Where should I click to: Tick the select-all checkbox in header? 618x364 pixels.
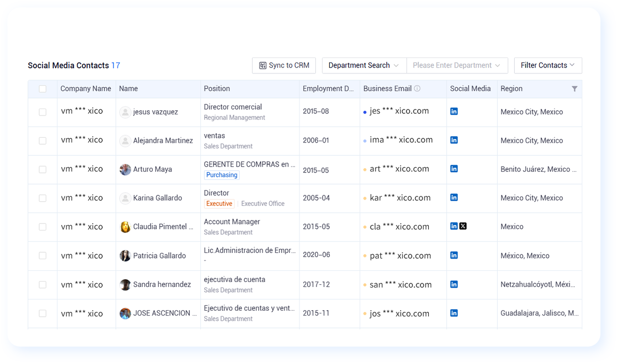click(x=43, y=89)
